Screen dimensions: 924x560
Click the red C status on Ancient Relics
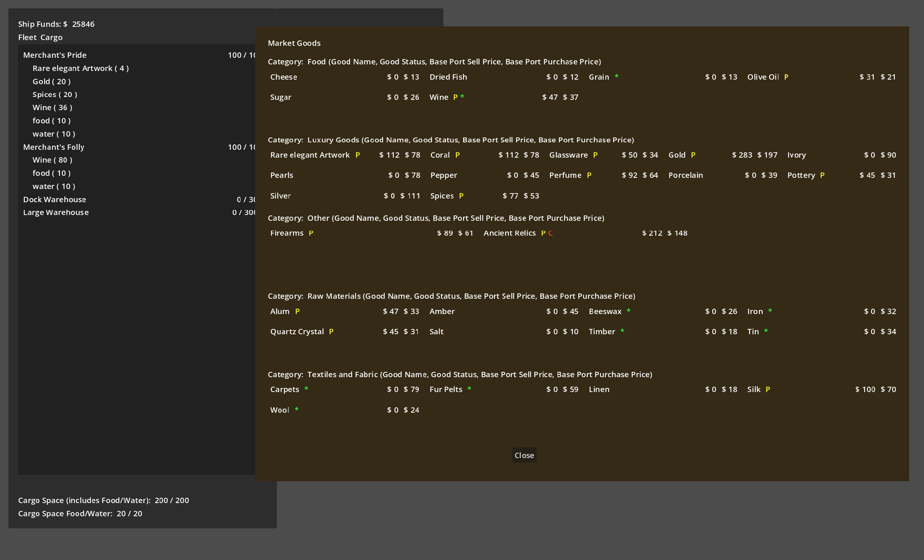(x=551, y=233)
